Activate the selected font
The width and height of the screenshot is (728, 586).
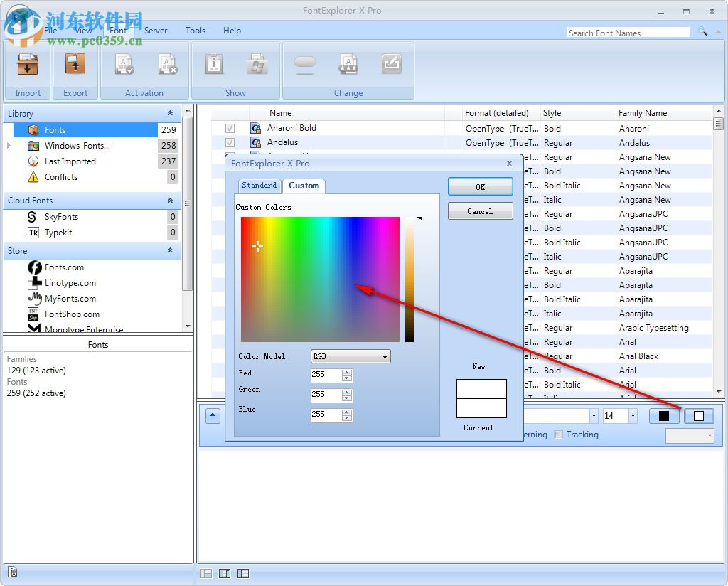pos(124,64)
